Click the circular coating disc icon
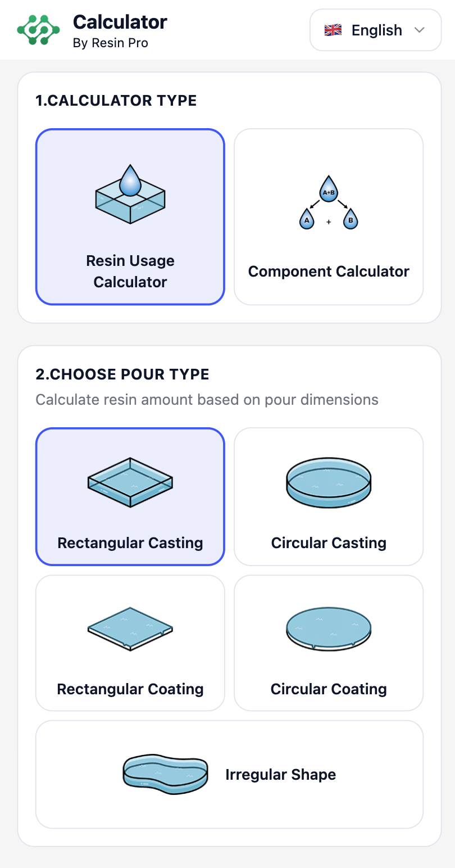The width and height of the screenshot is (455, 868). (329, 629)
